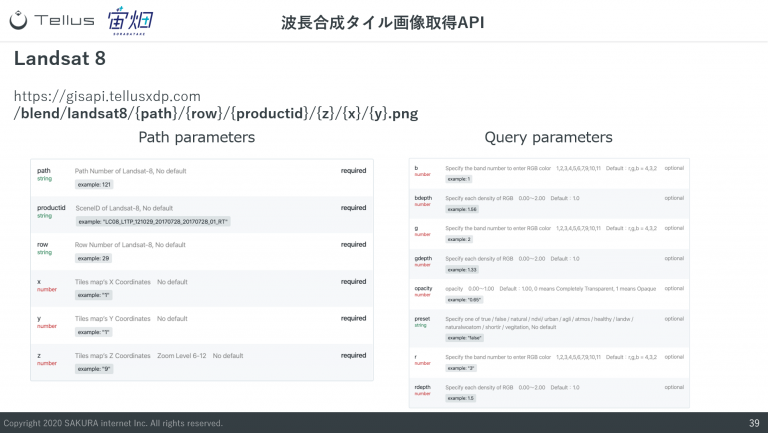Select the 'productid' parameter name
This screenshot has width=768, height=433.
(51, 208)
